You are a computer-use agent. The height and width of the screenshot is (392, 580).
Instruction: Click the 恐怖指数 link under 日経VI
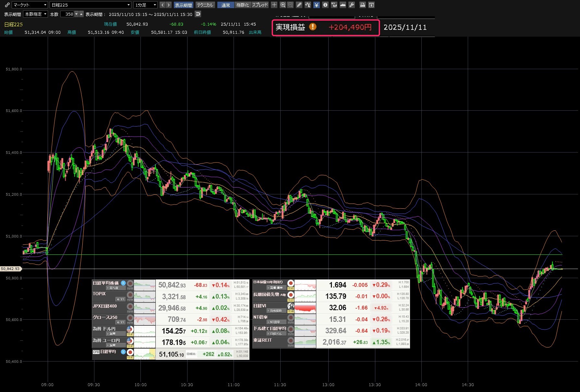(x=276, y=311)
